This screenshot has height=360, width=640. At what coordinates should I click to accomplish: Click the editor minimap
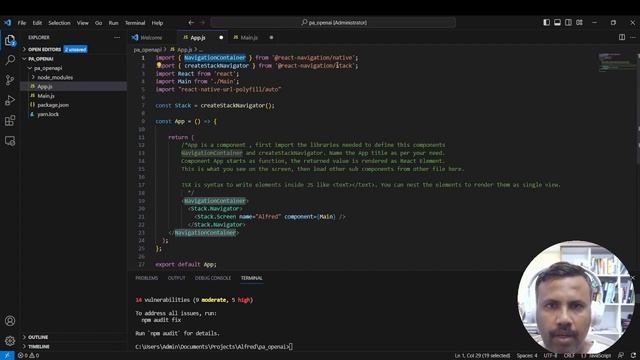coord(616,62)
